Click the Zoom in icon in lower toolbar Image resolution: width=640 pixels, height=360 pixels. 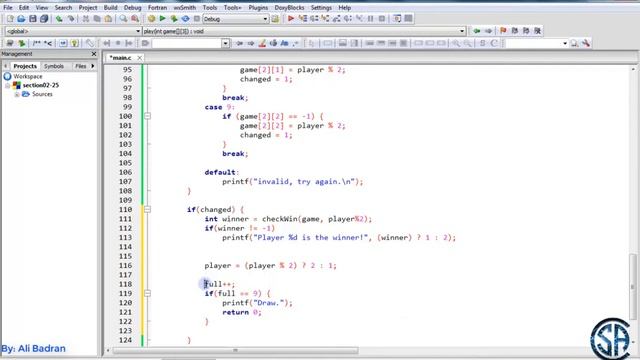[x=456, y=43]
